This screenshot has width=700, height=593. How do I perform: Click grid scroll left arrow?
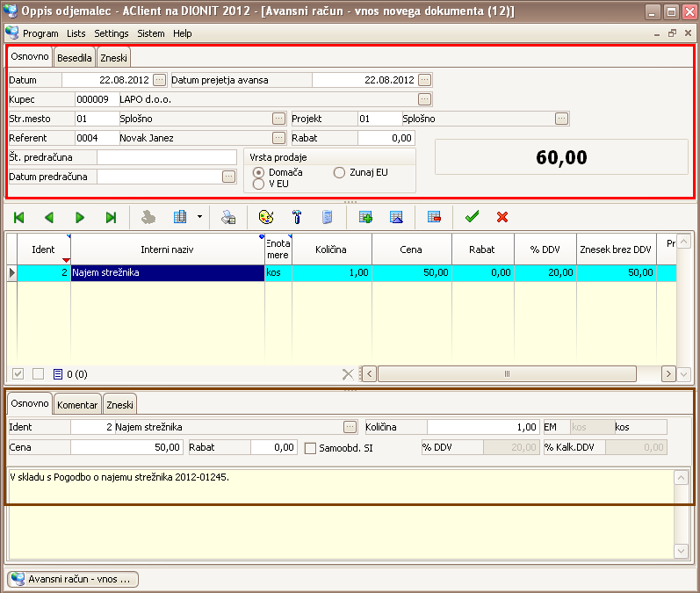tap(369, 373)
